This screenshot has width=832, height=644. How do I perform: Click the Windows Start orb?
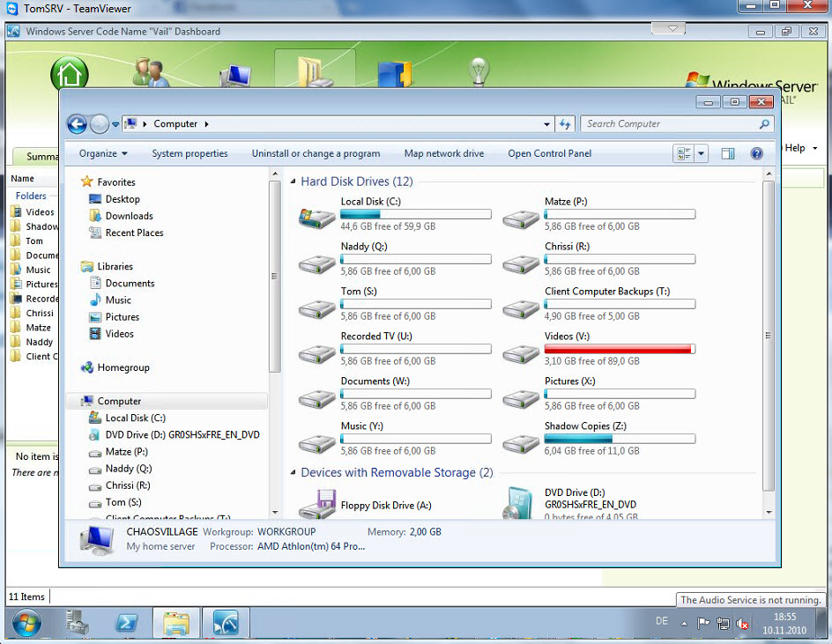coord(26,623)
